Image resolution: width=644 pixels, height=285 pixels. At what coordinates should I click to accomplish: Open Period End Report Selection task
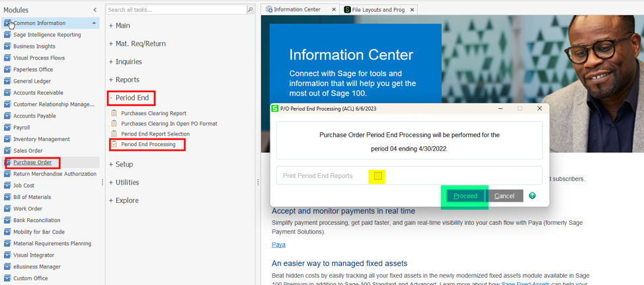point(155,134)
